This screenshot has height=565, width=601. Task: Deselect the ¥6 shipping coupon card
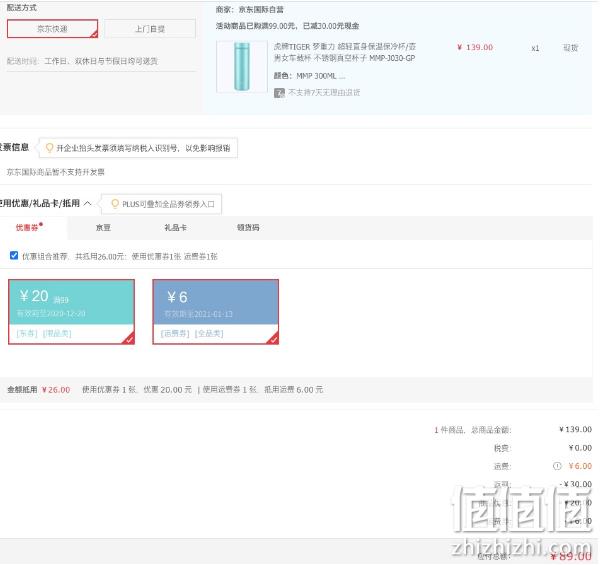pyautogui.click(x=215, y=312)
